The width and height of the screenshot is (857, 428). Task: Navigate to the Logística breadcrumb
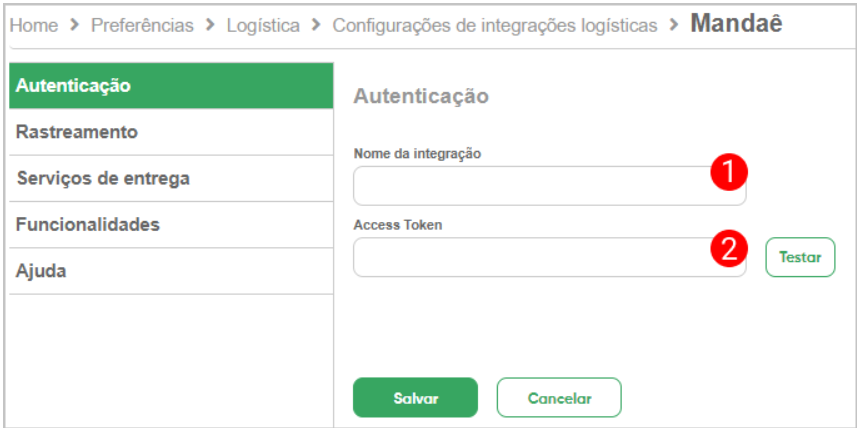point(262,25)
